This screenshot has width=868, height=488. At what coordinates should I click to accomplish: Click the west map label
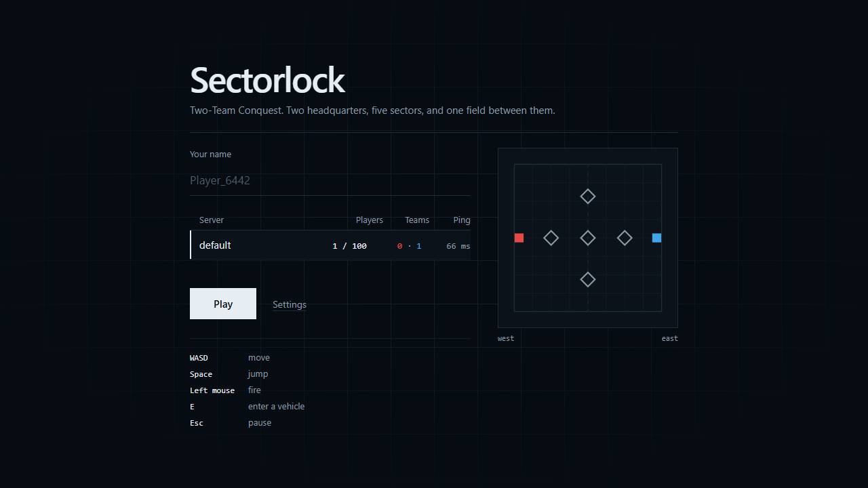[x=506, y=338]
